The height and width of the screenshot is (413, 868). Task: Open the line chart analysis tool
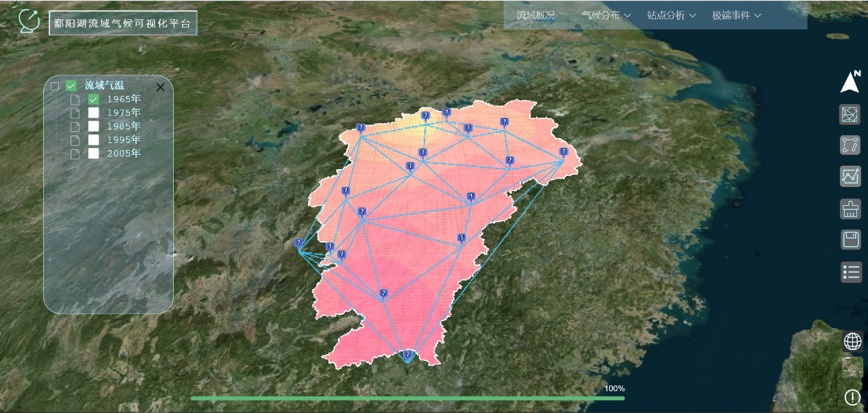click(850, 177)
